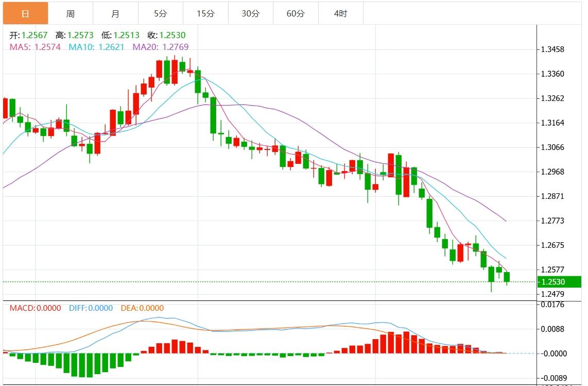Select the 日 daily timeframe tab
The width and height of the screenshot is (588, 386).
tap(25, 13)
